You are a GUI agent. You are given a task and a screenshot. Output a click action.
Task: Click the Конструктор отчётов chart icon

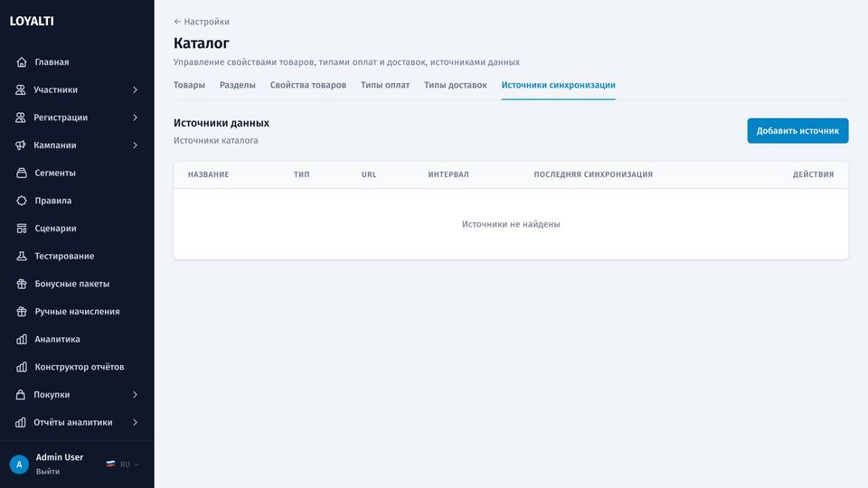tap(22, 366)
